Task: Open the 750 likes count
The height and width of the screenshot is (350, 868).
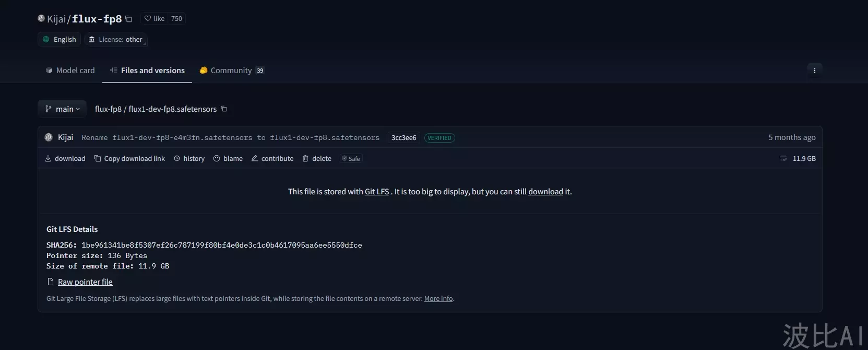Action: [177, 19]
